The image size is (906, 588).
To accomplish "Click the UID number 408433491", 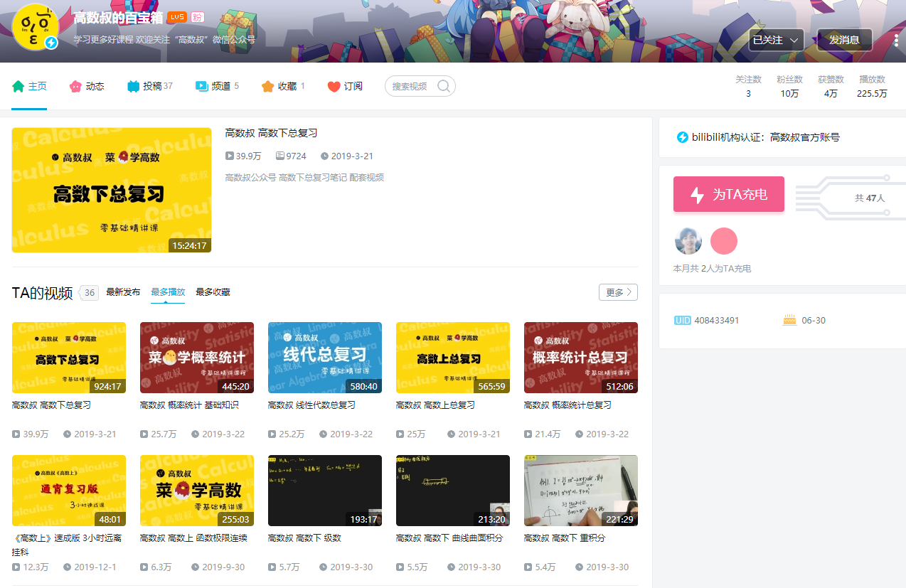I will 717,321.
